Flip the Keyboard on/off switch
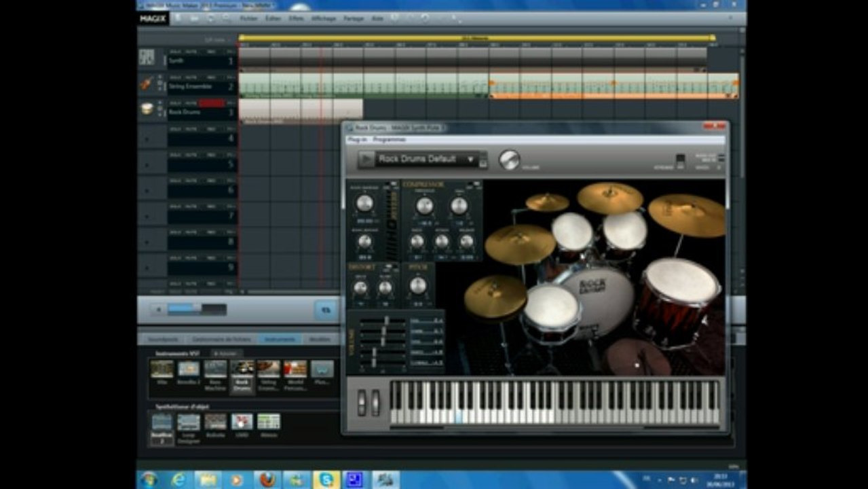The height and width of the screenshot is (489, 868). pos(681,160)
